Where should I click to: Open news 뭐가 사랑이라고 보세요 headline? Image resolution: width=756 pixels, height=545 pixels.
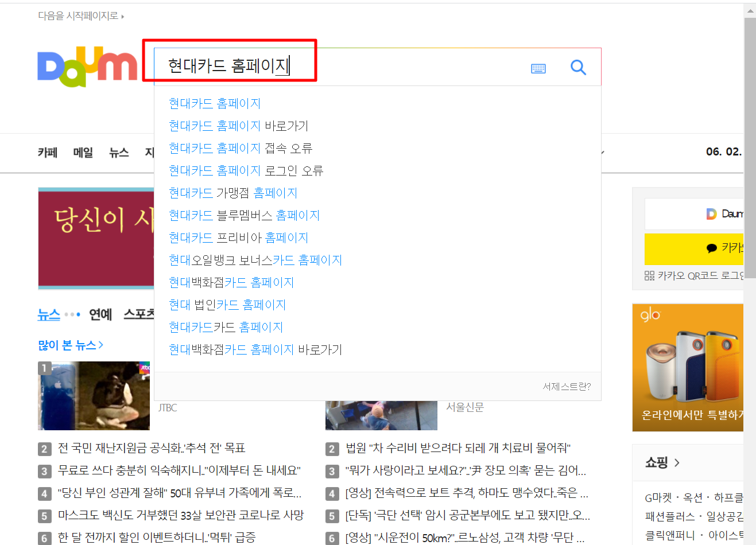pyautogui.click(x=466, y=470)
